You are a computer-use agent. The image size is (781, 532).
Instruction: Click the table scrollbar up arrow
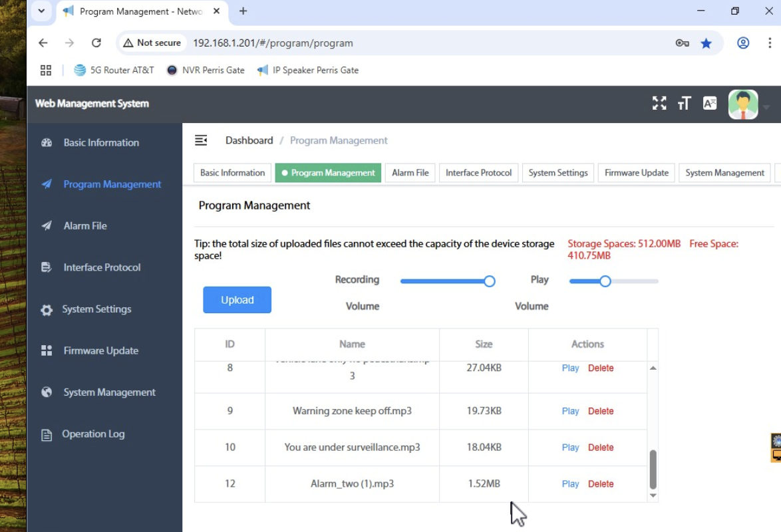tap(653, 368)
